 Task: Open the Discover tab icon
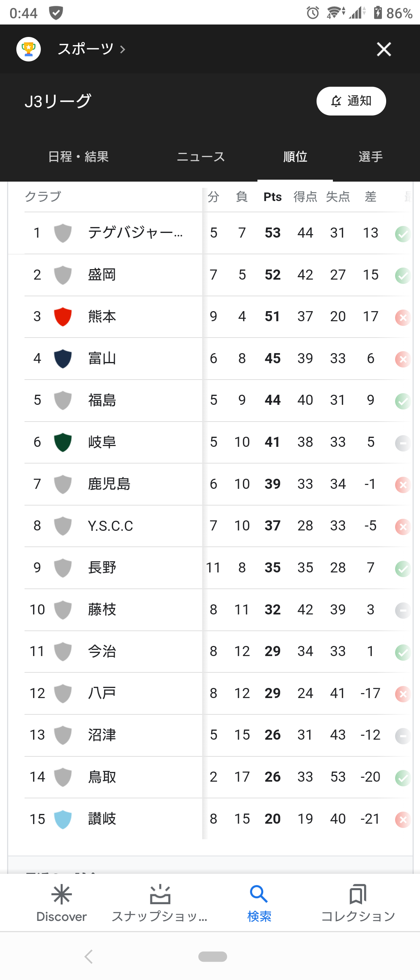[61, 894]
